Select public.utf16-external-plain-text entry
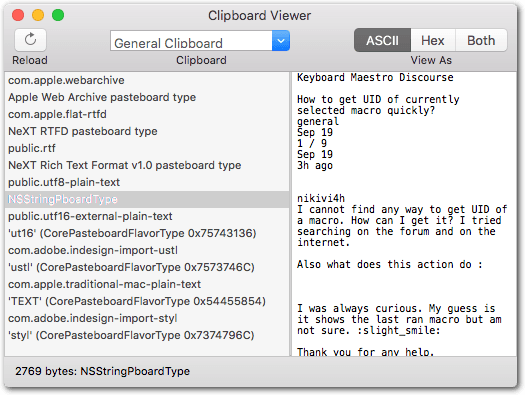Screen dimensions: 525x395 pyautogui.click(x=147, y=217)
